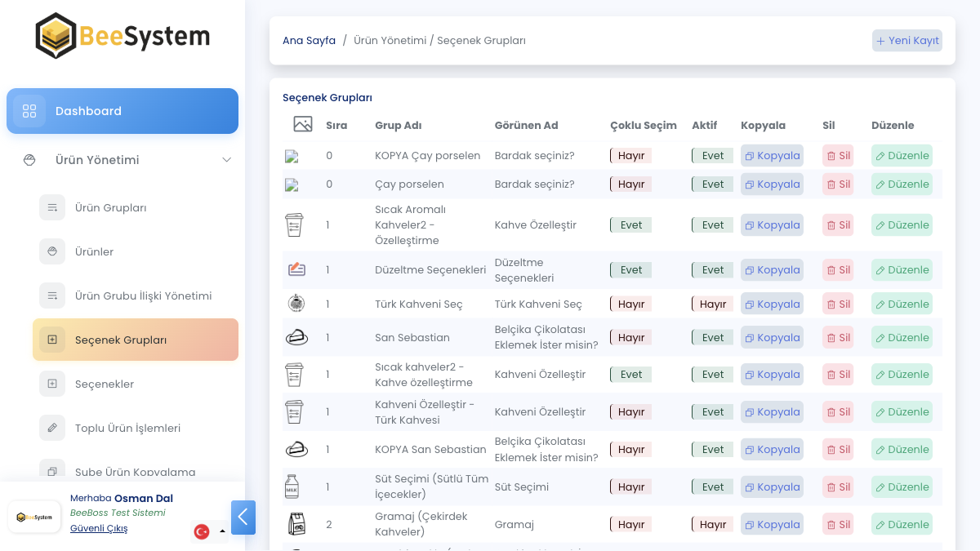Delete the KOPYA Çay porselen row

(838, 156)
